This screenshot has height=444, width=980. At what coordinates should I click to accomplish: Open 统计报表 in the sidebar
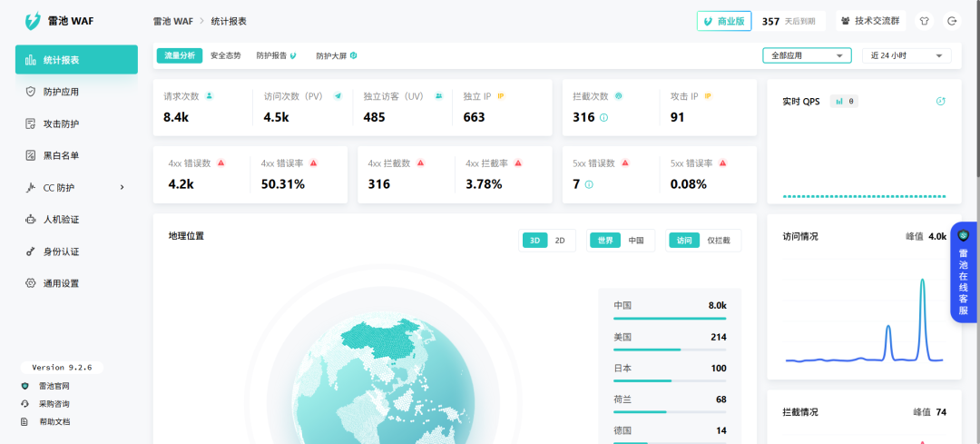(76, 60)
